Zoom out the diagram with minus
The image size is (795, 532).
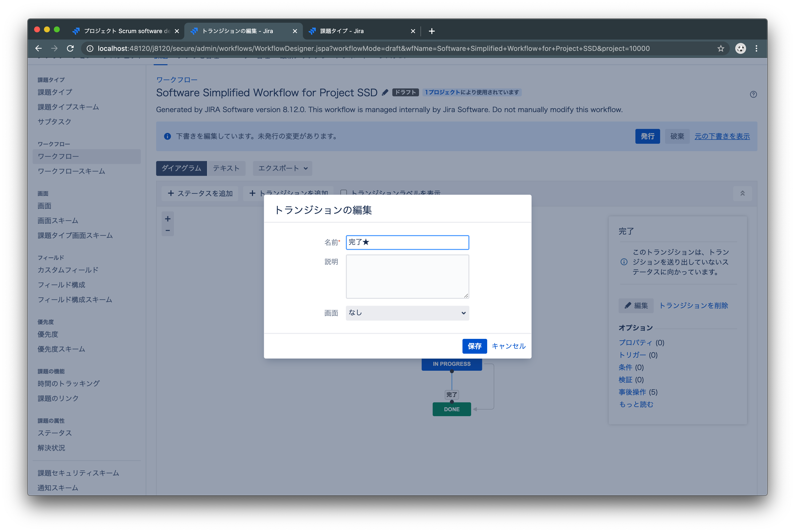[167, 231]
